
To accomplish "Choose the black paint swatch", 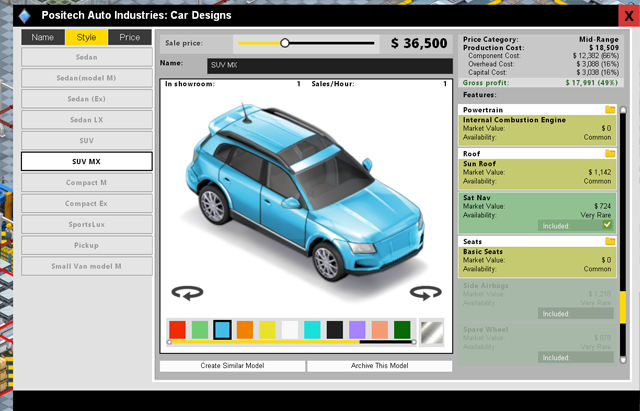I will pos(335,330).
